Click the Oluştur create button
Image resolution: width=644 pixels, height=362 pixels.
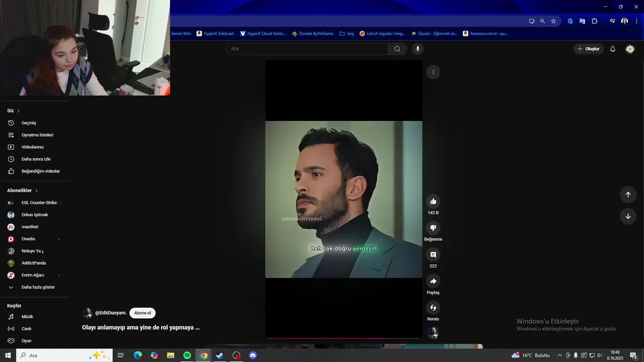[589, 49]
